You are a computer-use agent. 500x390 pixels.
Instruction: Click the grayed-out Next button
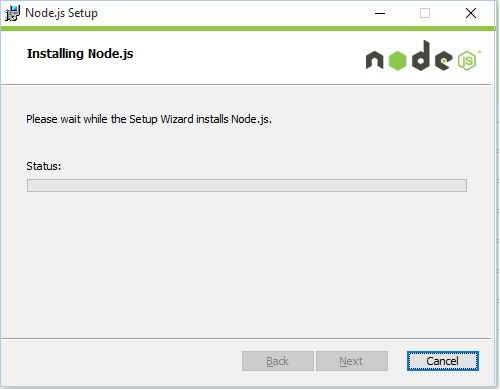[x=352, y=361]
